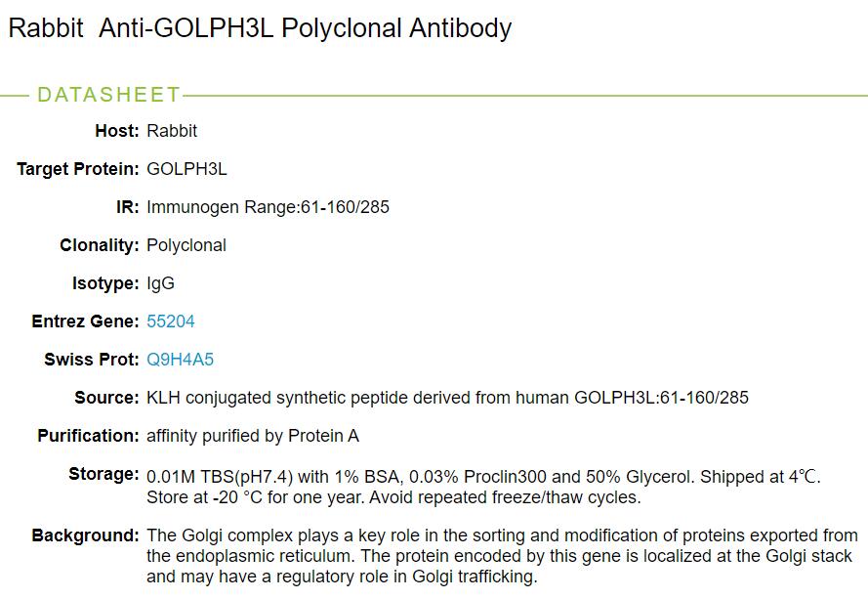Click the Immunogen Range 61-160/285 text

(268, 207)
